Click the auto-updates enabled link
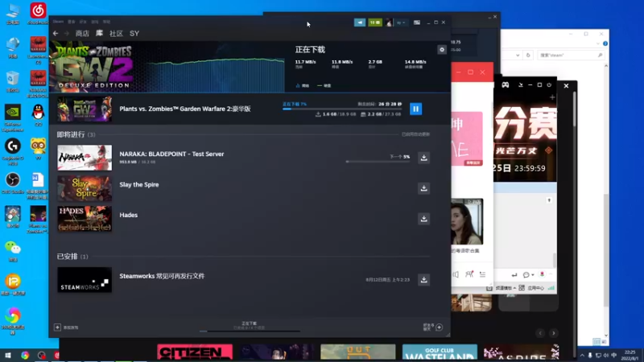The height and width of the screenshot is (362, 644). pyautogui.click(x=415, y=134)
